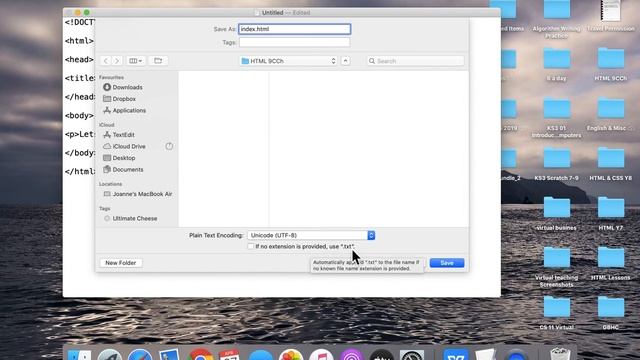Click the New Folder button

tap(120, 263)
